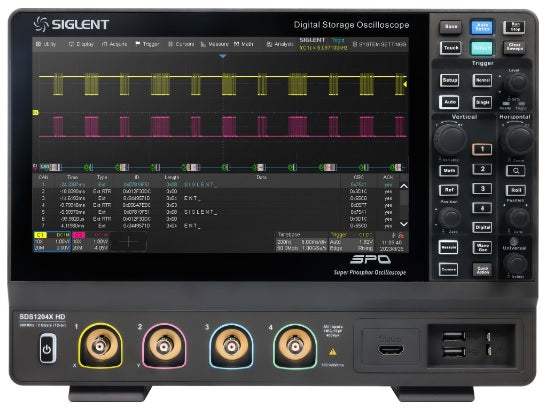
Task: Click the HDMI port
Action: tap(391, 349)
